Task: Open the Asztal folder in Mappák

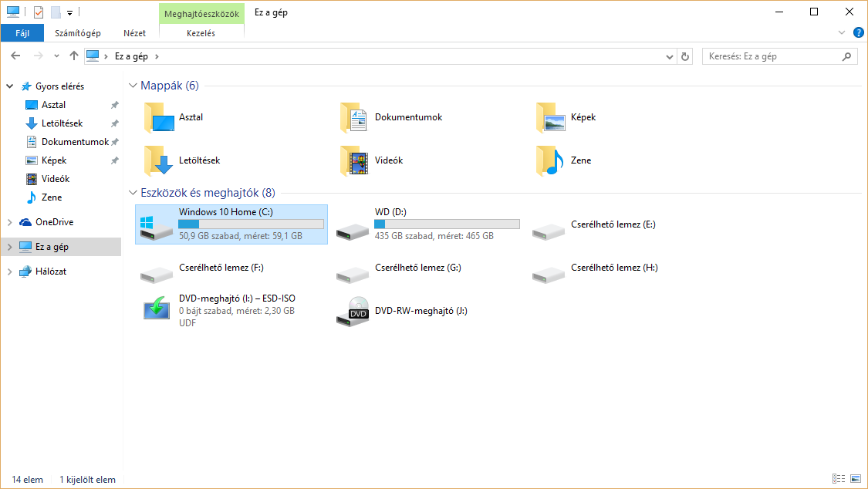Action: (174, 117)
